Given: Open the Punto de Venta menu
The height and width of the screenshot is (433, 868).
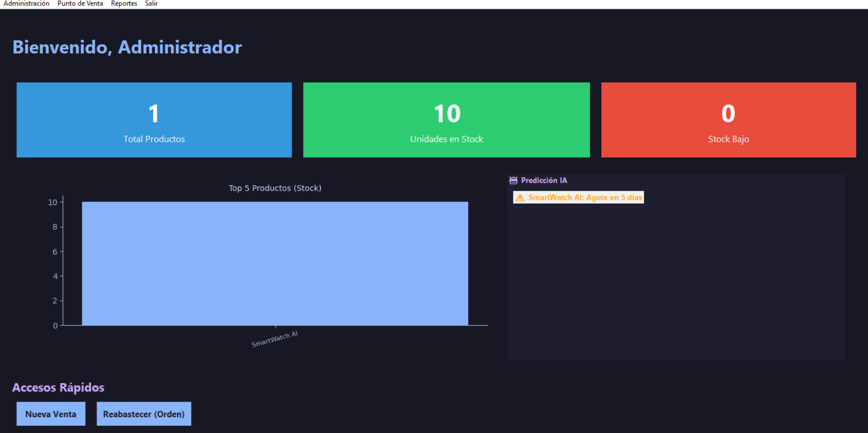Looking at the screenshot, I should 80,4.
